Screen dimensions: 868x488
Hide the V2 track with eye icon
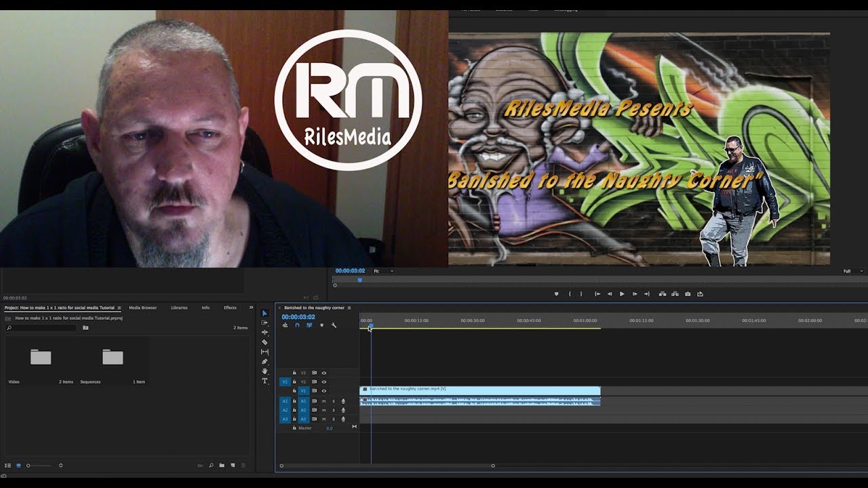point(323,382)
